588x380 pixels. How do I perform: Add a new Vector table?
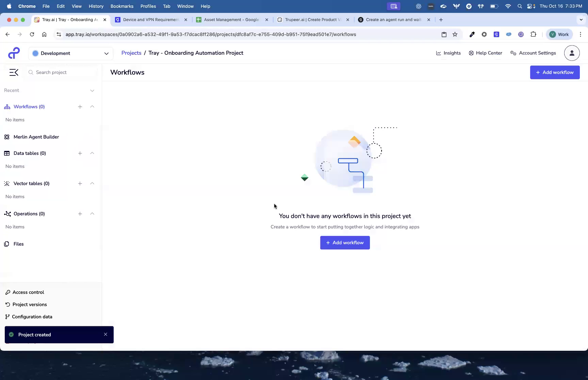(80, 184)
